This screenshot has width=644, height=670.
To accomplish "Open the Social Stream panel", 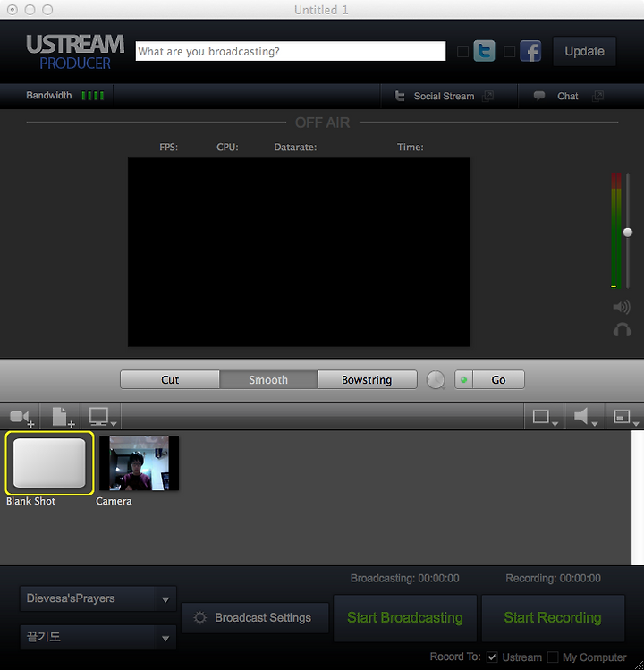I will tap(444, 96).
